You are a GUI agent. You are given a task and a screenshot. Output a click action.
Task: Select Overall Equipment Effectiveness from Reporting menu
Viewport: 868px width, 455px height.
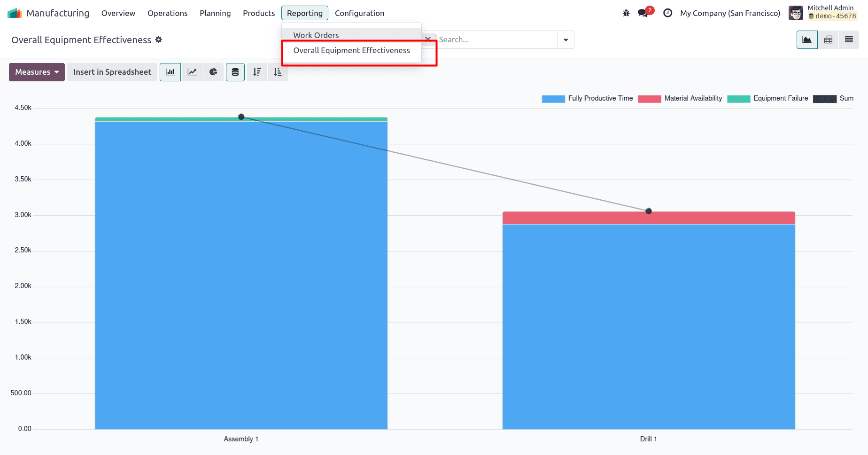tap(351, 50)
